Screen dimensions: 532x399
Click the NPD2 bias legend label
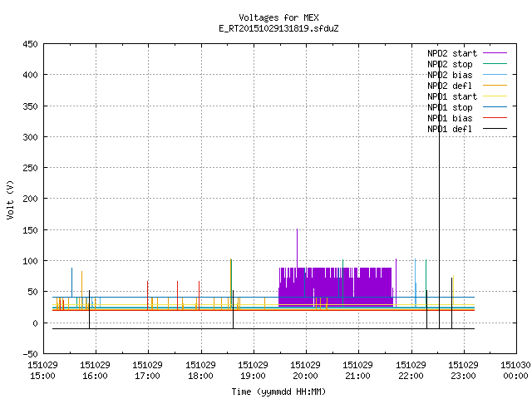[x=450, y=75]
